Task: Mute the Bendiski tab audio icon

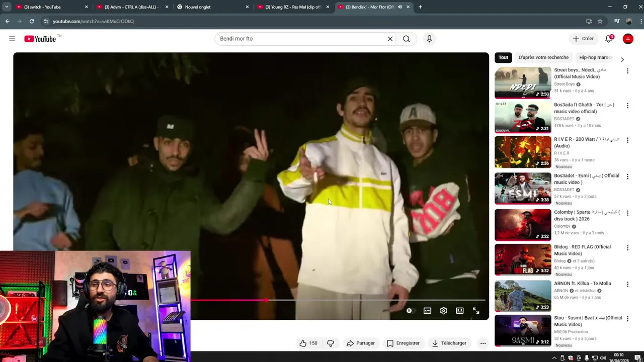Action: (400, 7)
